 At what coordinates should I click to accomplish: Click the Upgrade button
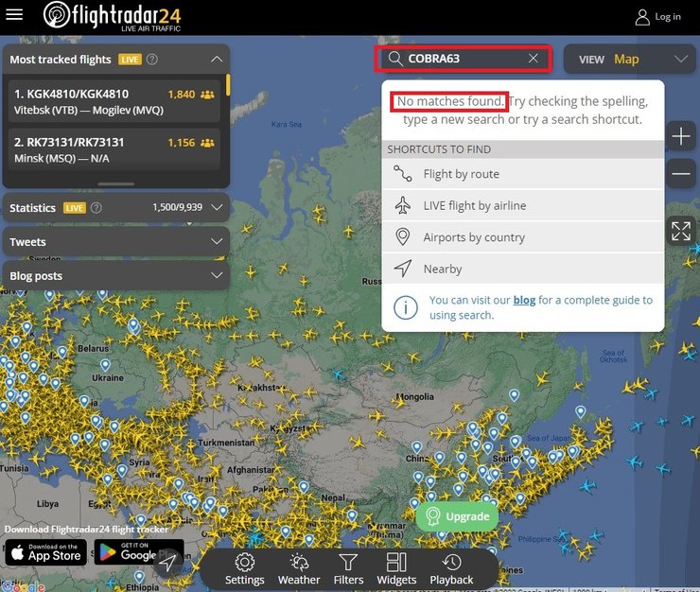(x=458, y=516)
